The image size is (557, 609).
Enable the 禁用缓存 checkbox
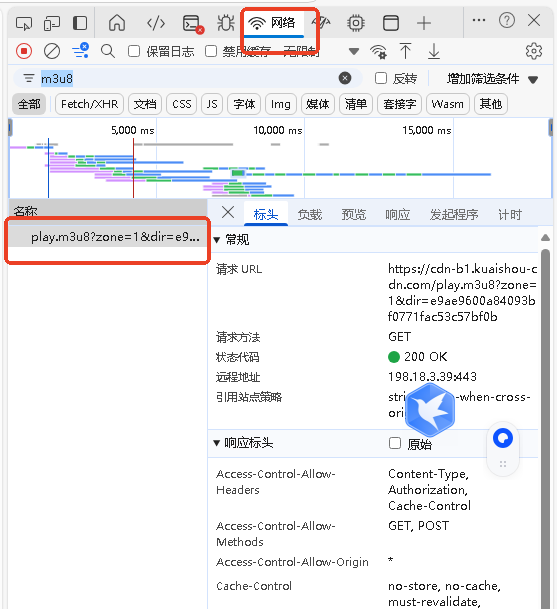click(211, 51)
